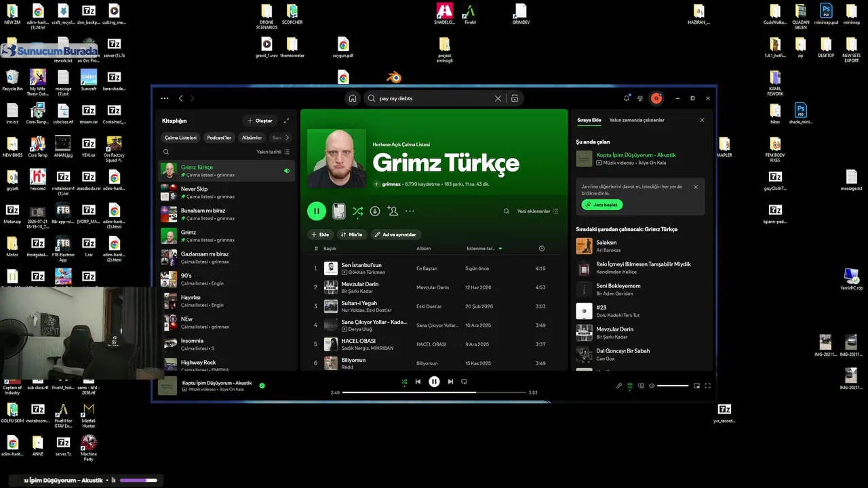Search in playlist with magnifier icon
The image size is (868, 488).
click(506, 211)
